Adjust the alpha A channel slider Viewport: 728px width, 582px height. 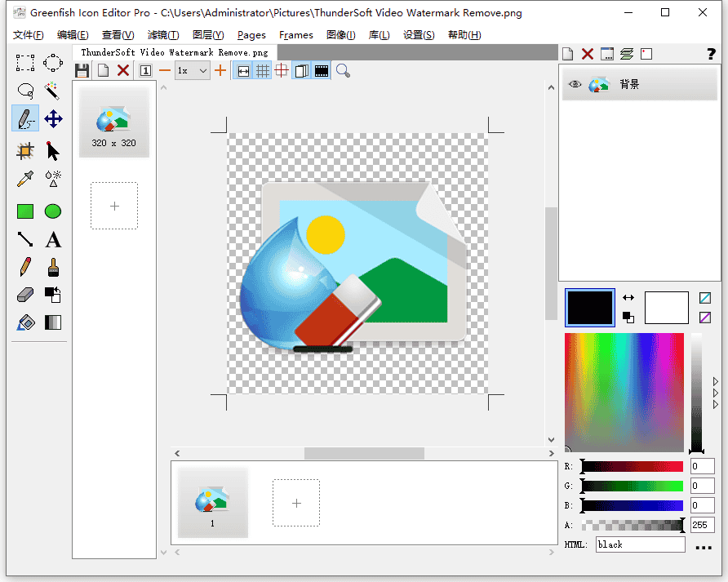click(632, 526)
